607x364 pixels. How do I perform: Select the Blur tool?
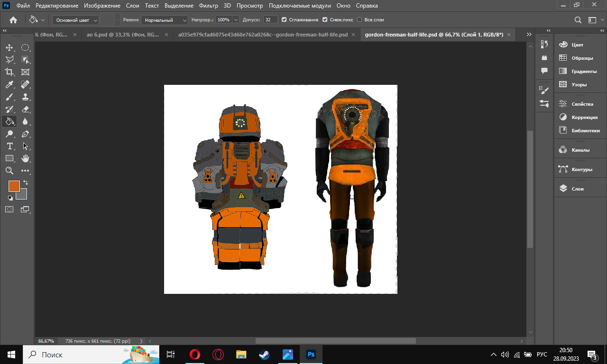25,121
